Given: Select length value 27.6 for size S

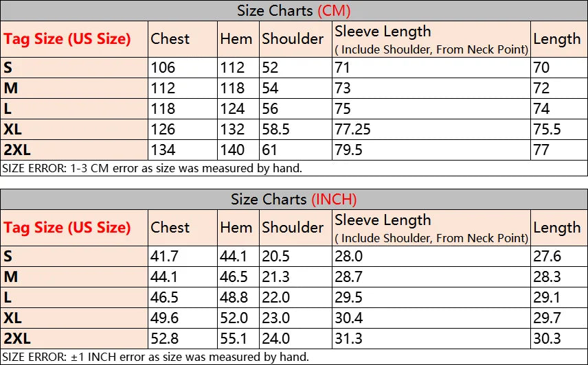Looking at the screenshot, I should pyautogui.click(x=547, y=257).
